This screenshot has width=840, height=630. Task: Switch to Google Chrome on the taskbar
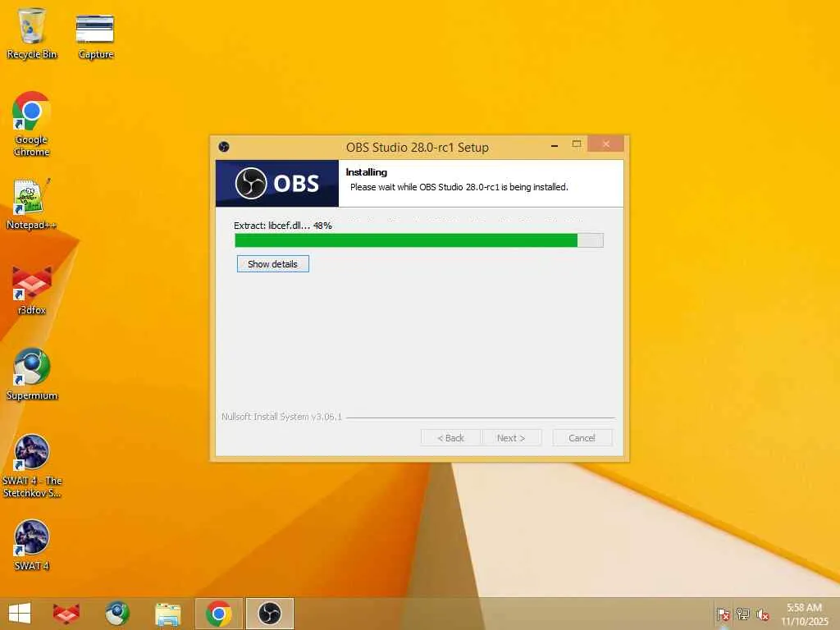click(x=218, y=614)
